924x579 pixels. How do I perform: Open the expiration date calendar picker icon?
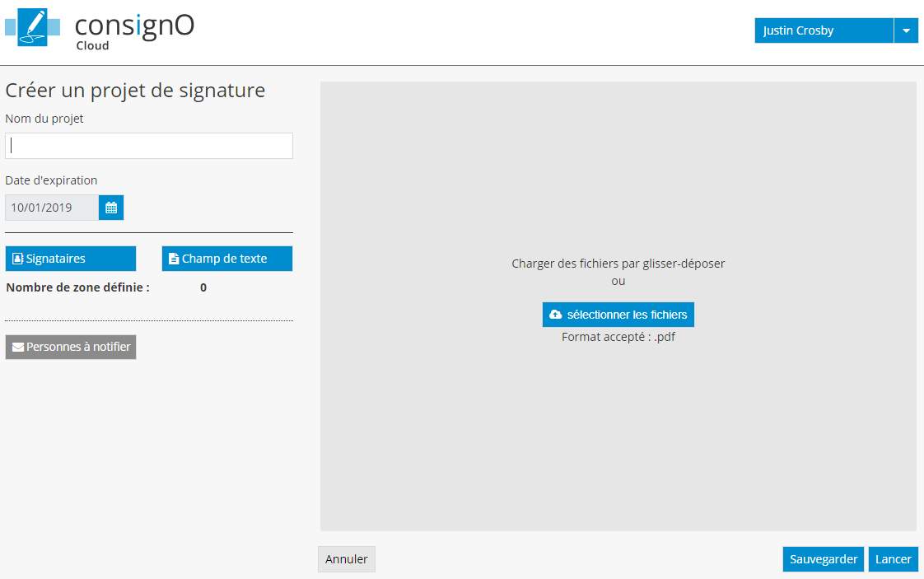tap(111, 208)
